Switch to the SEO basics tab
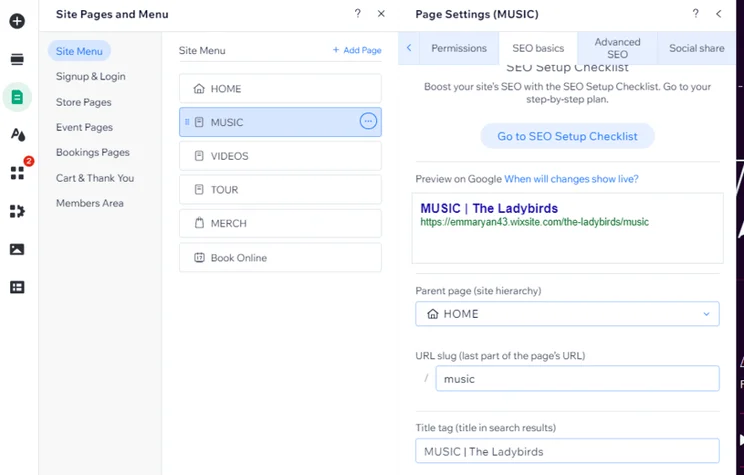 pyautogui.click(x=538, y=48)
